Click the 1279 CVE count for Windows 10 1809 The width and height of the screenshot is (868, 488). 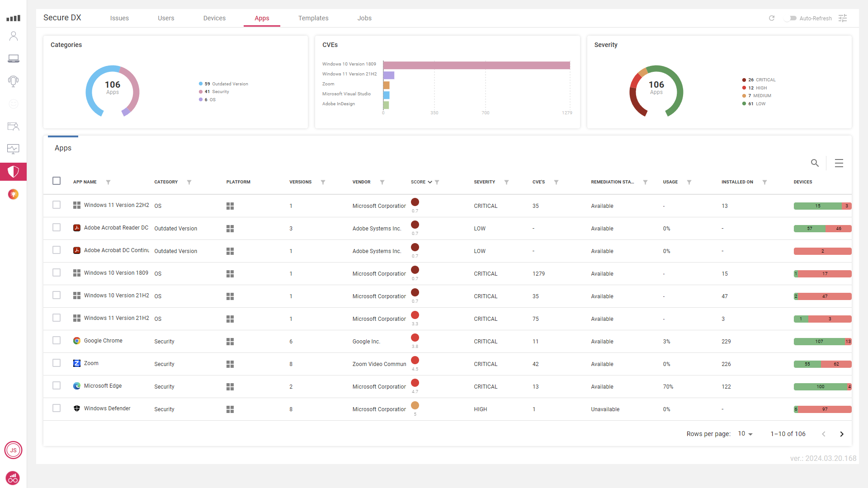(x=538, y=274)
